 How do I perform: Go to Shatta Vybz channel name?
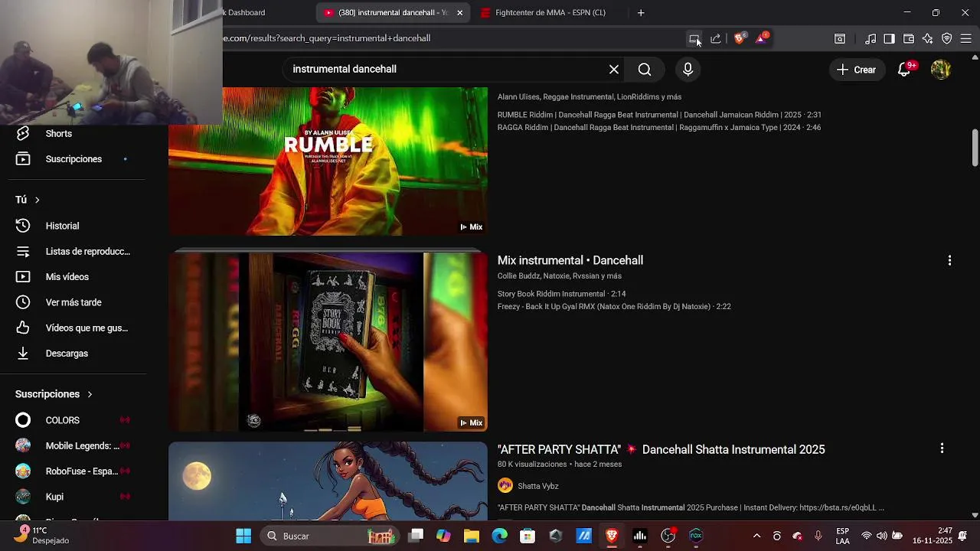(538, 486)
